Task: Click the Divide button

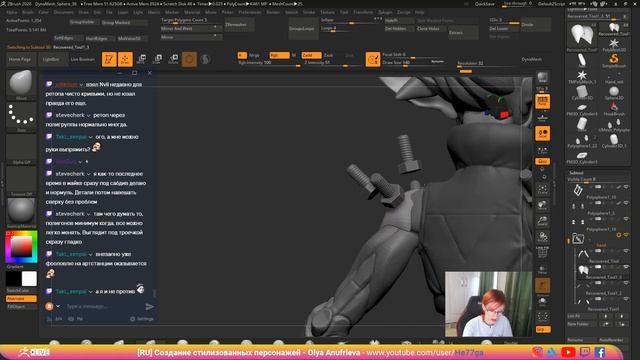Action: (536, 24)
